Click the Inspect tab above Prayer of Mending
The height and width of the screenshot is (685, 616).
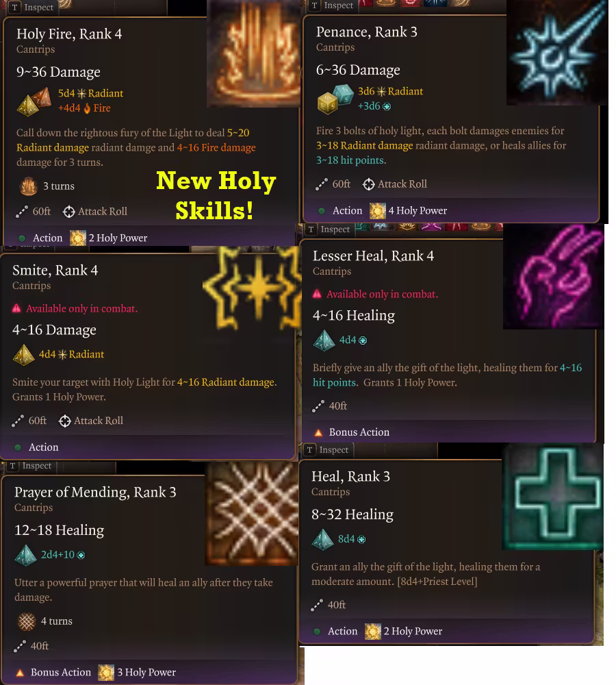pyautogui.click(x=30, y=466)
